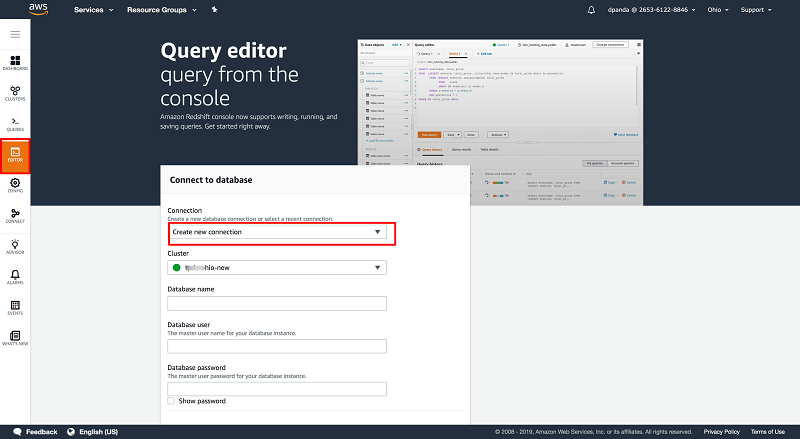The height and width of the screenshot is (439, 800).
Task: Open the Services menu
Action: point(92,10)
